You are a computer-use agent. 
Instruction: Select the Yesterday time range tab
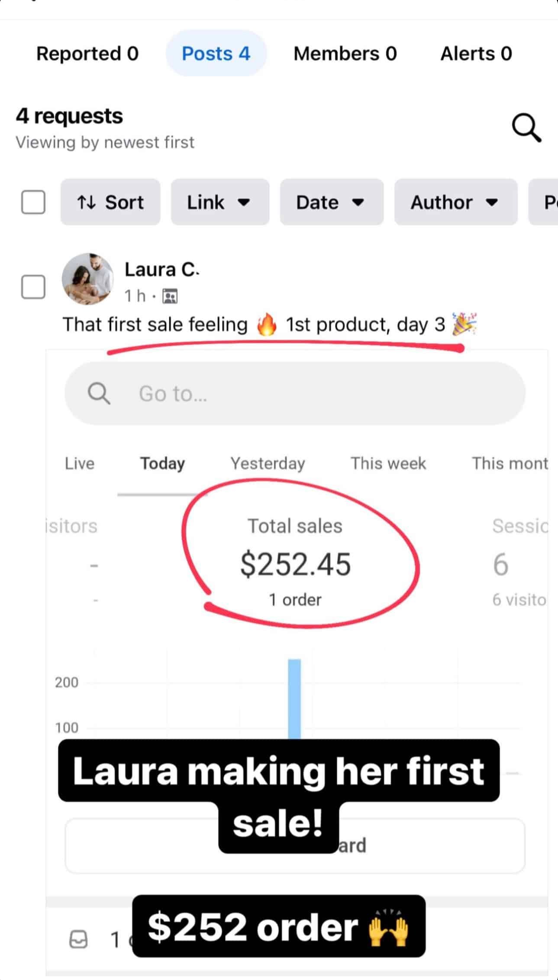(x=268, y=463)
